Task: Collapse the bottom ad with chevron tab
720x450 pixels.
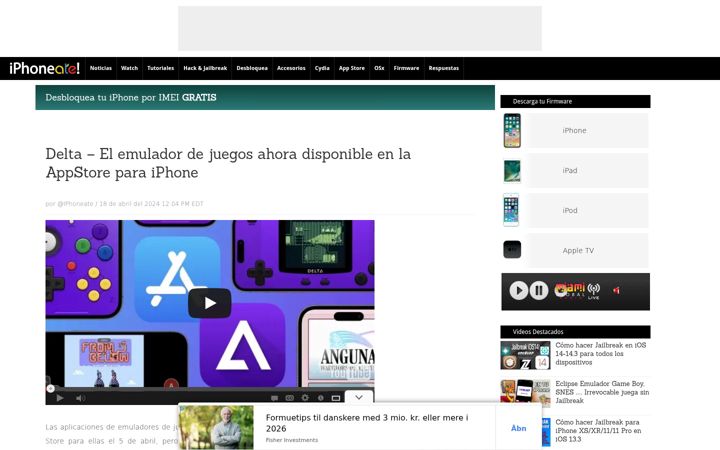Action: [x=359, y=397]
